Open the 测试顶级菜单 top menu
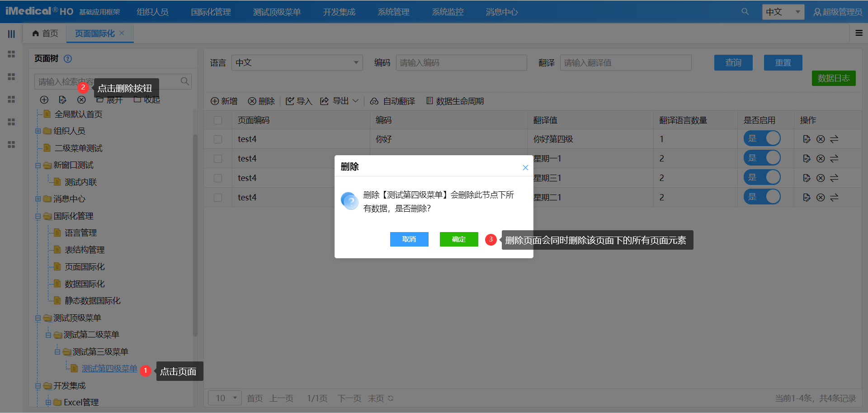This screenshot has height=413, width=868. tap(277, 12)
